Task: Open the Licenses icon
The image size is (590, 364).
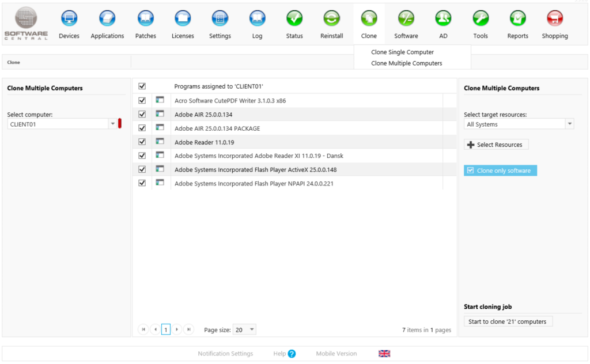Action: point(183,18)
